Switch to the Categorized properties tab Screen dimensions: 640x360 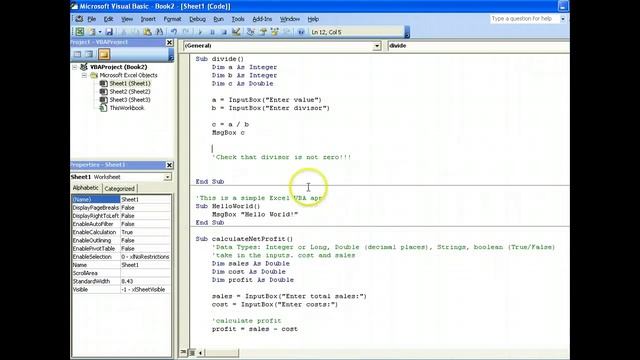pyautogui.click(x=119, y=189)
